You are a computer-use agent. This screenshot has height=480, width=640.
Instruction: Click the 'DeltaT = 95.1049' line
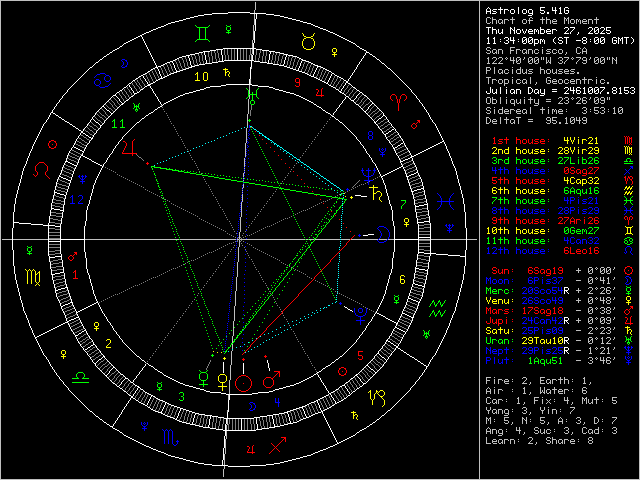(x=536, y=120)
